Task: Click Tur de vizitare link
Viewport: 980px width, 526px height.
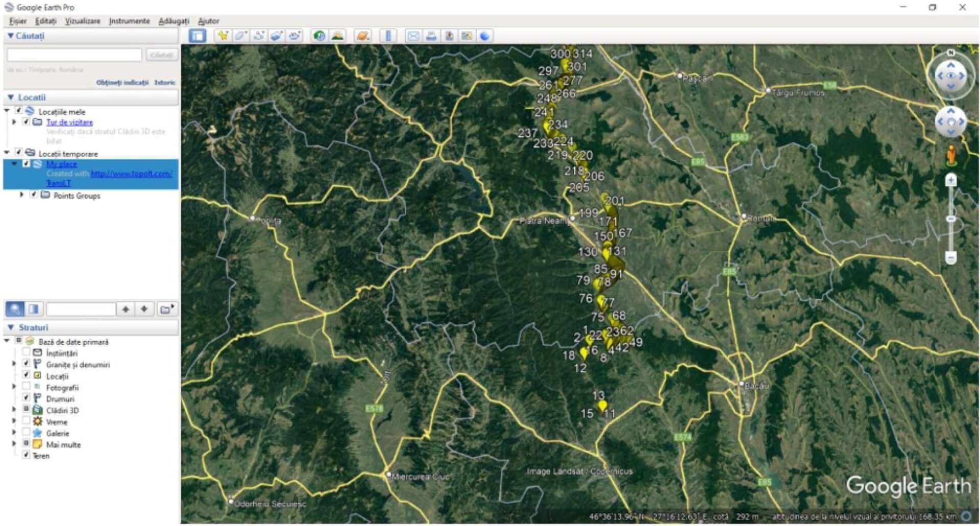Action: (x=69, y=122)
